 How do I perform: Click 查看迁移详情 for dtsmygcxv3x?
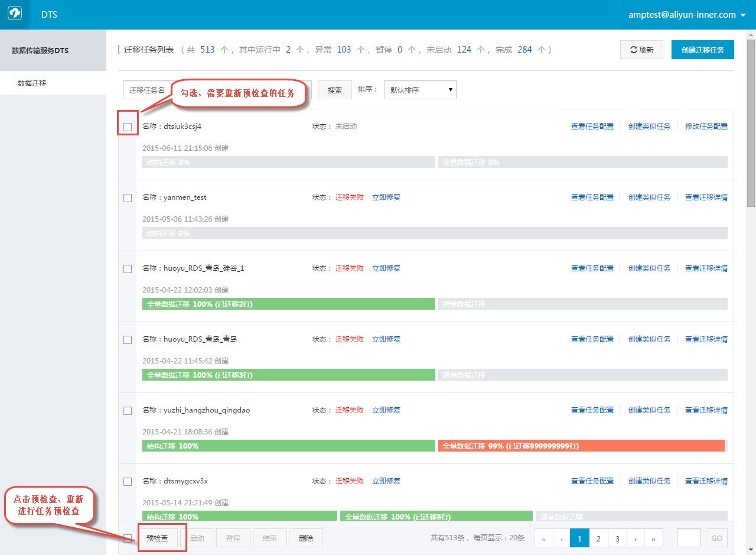[706, 481]
